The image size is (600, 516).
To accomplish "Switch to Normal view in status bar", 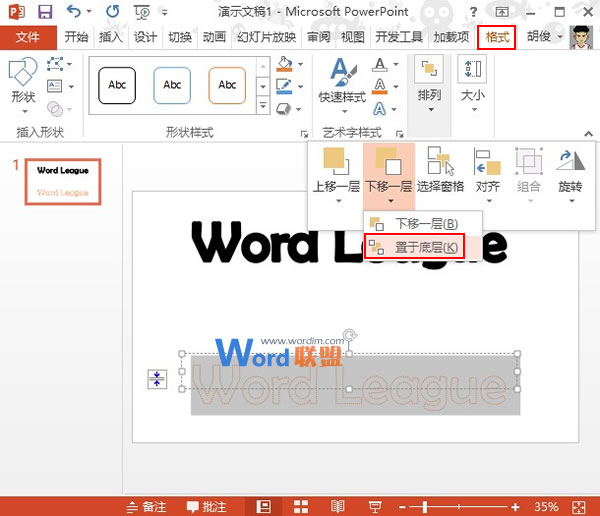I will click(263, 506).
